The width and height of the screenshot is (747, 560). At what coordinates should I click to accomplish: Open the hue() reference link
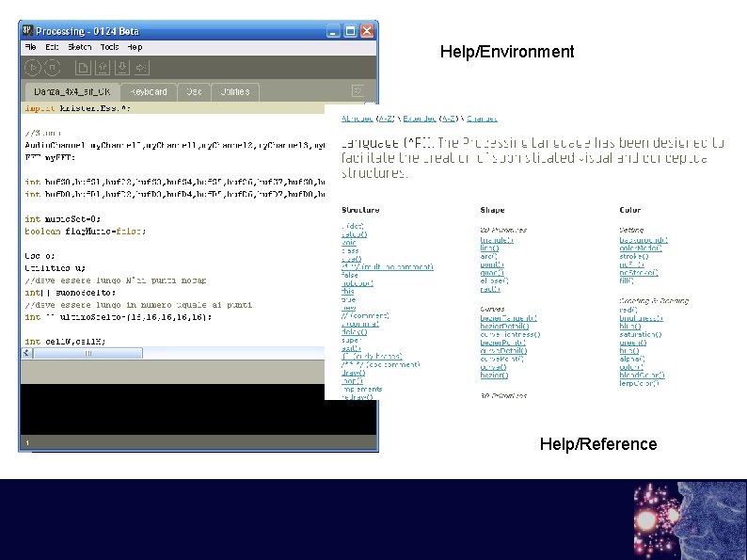(628, 351)
